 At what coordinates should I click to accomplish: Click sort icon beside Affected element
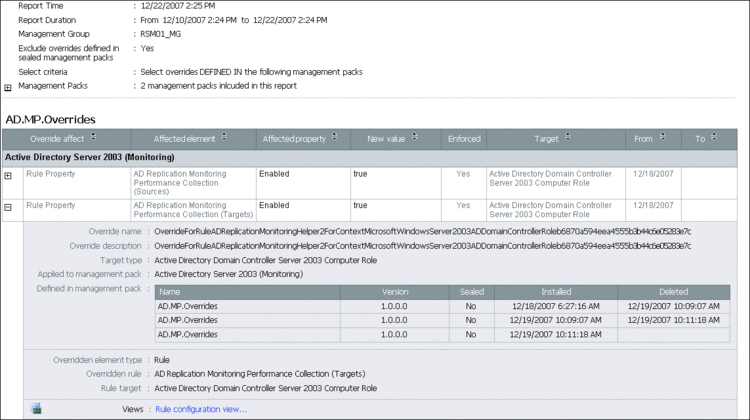coord(224,138)
